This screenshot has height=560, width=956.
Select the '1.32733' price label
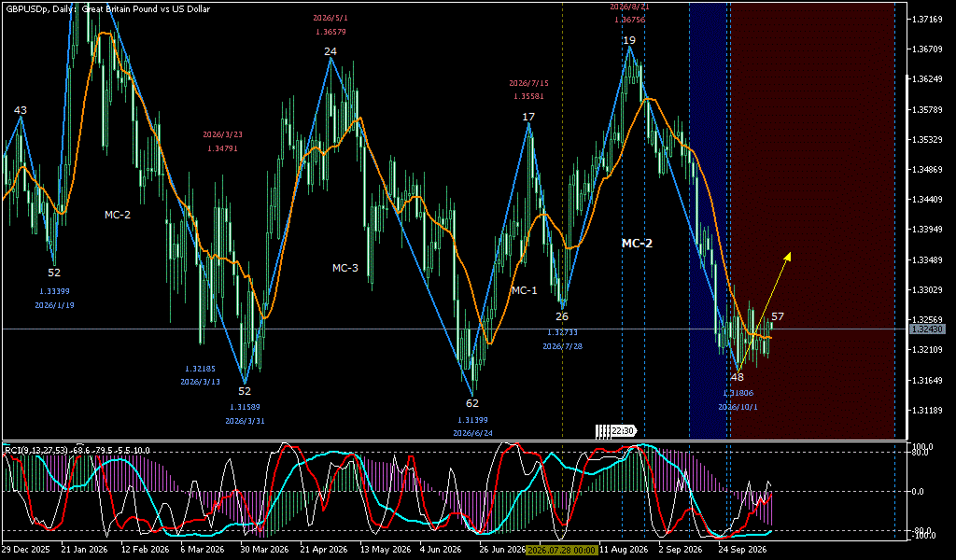tap(561, 332)
